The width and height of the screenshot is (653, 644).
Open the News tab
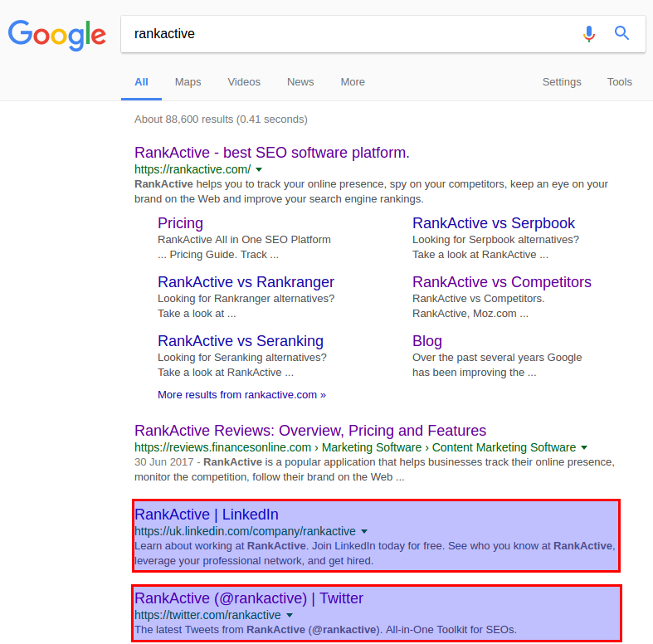click(300, 82)
